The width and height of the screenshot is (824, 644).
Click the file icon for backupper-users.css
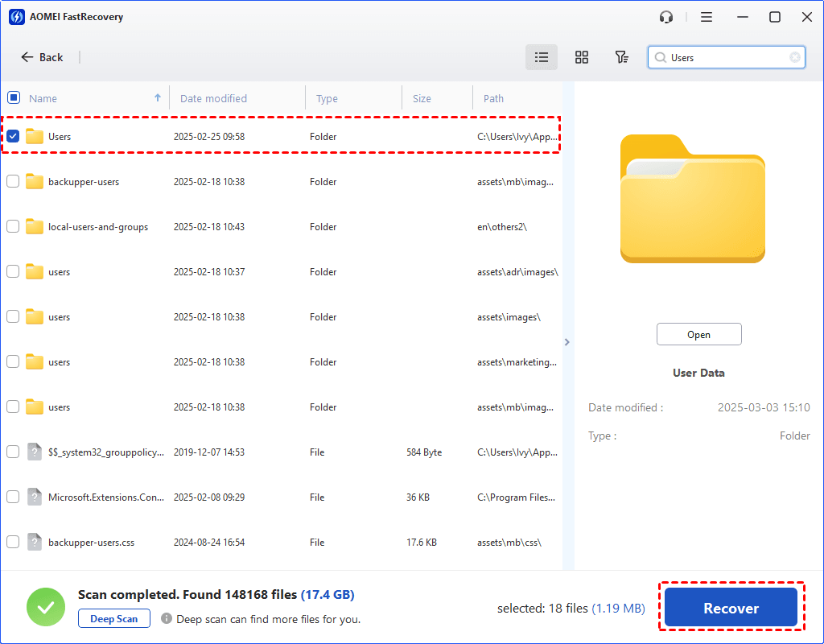coord(34,542)
